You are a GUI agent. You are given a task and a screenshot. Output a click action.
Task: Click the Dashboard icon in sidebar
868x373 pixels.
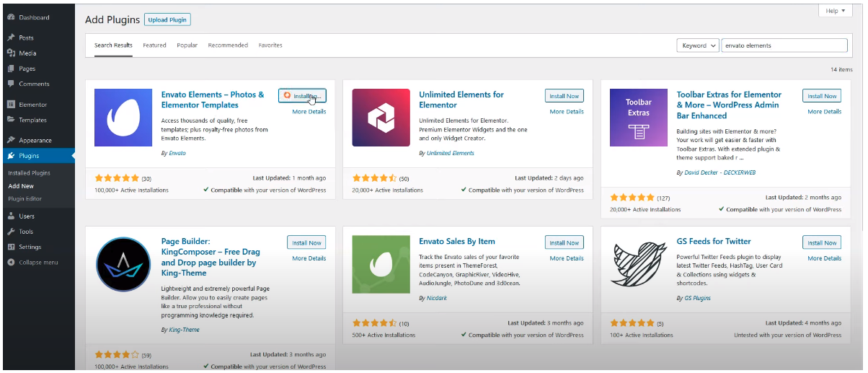[11, 17]
